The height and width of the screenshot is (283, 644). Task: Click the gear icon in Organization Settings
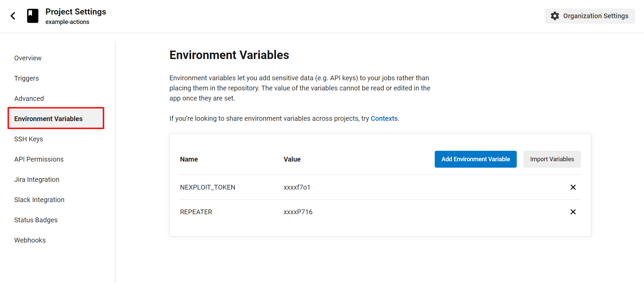point(555,16)
